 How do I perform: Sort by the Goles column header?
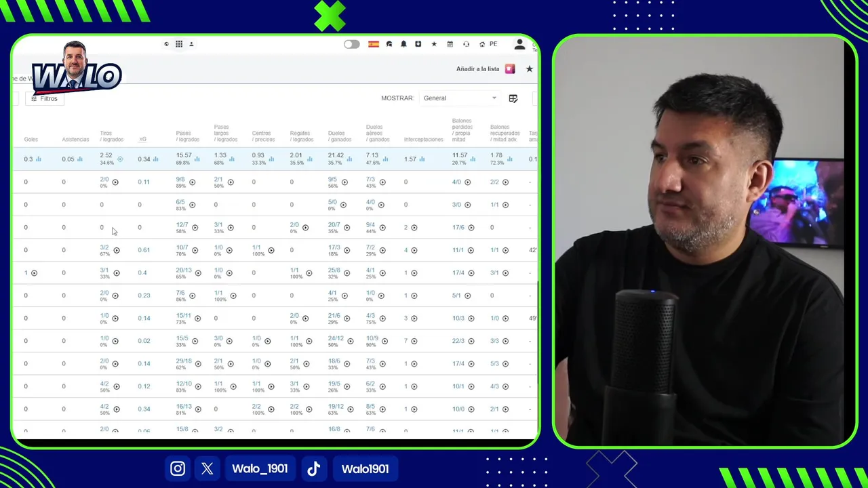pyautogui.click(x=31, y=140)
